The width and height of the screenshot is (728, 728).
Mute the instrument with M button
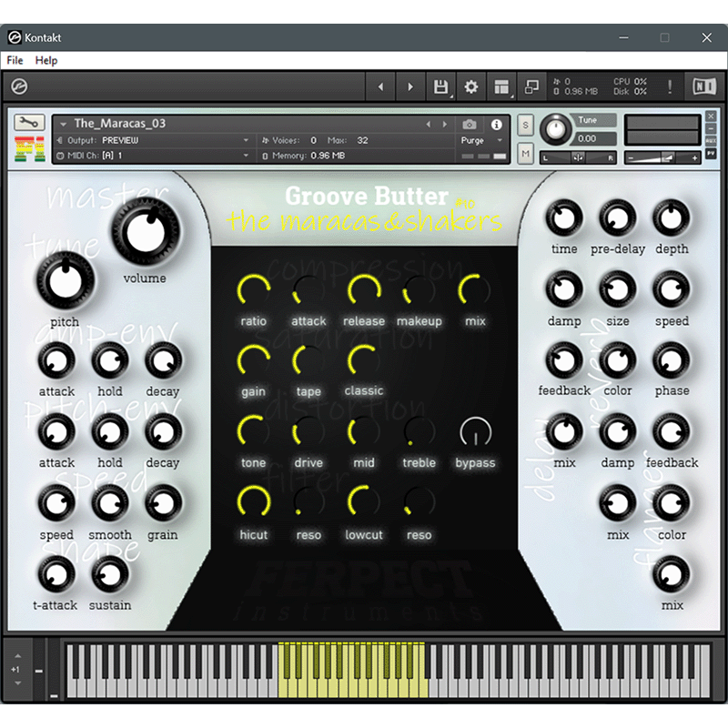(x=526, y=154)
